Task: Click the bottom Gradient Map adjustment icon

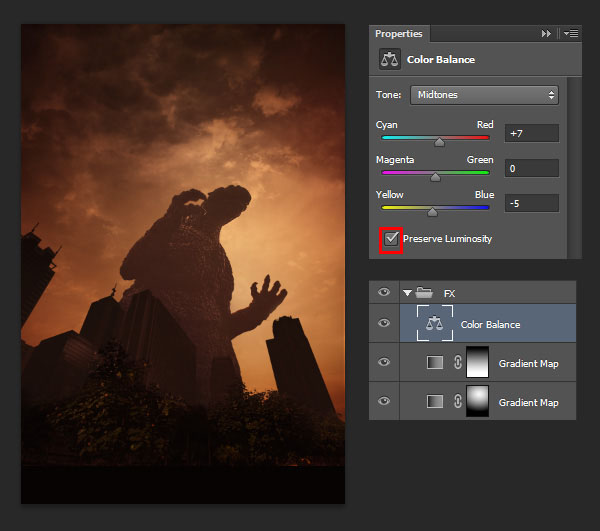Action: [x=435, y=401]
